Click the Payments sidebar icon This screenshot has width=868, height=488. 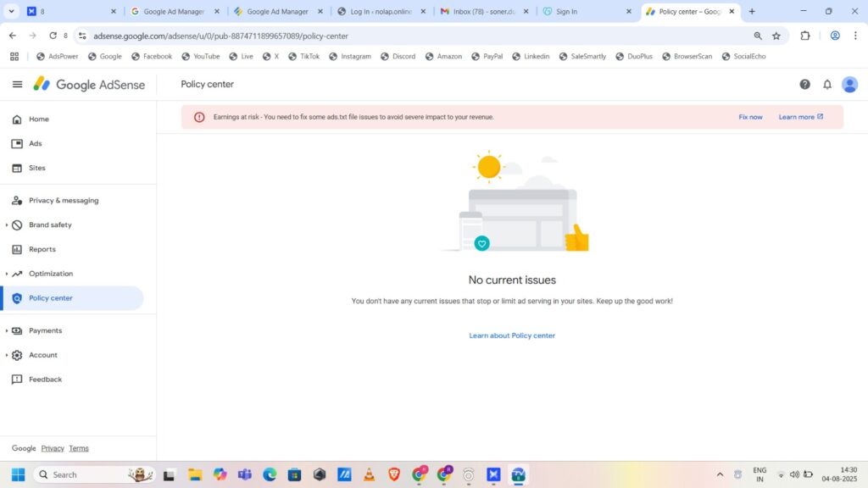point(17,330)
